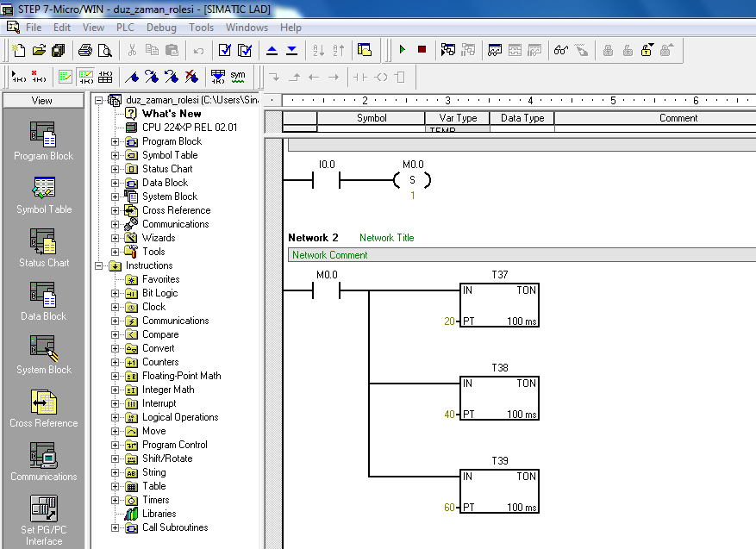Viewport: 756px width, 549px height.
Task: Toggle POU comments icon
Action: pyautogui.click(x=66, y=77)
